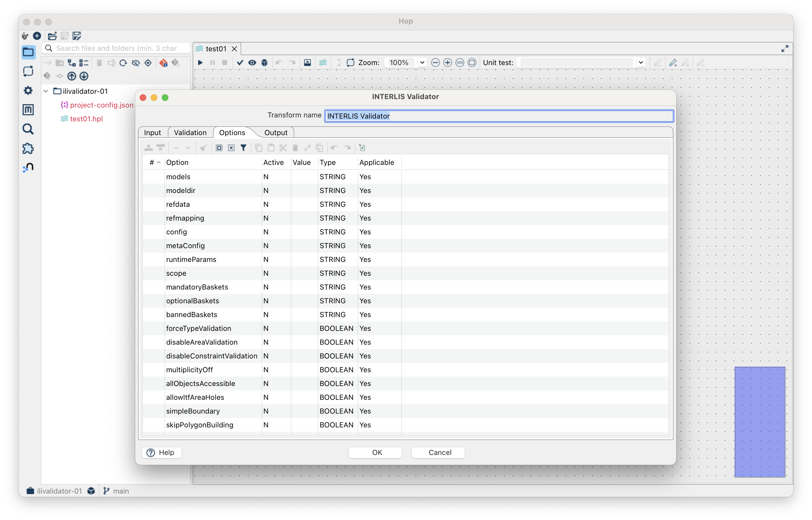Toggle Active cell for models option
Screen dimensions: 812x520
275,177
